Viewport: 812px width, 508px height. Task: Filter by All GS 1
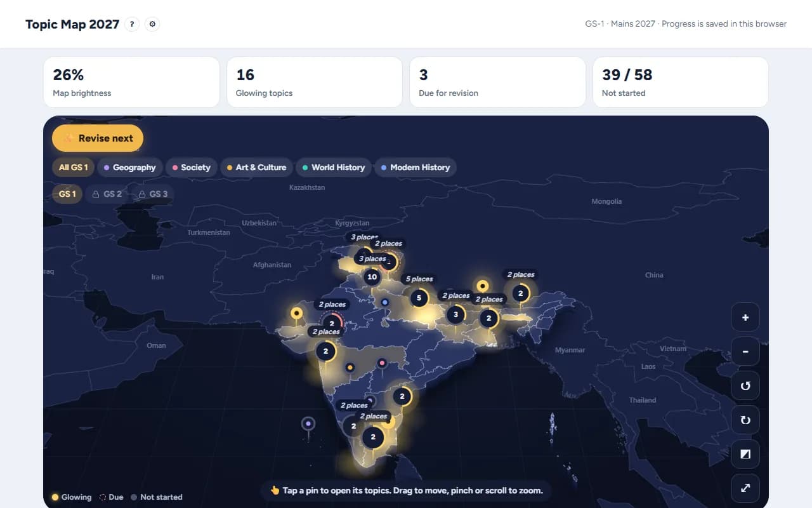coord(74,168)
